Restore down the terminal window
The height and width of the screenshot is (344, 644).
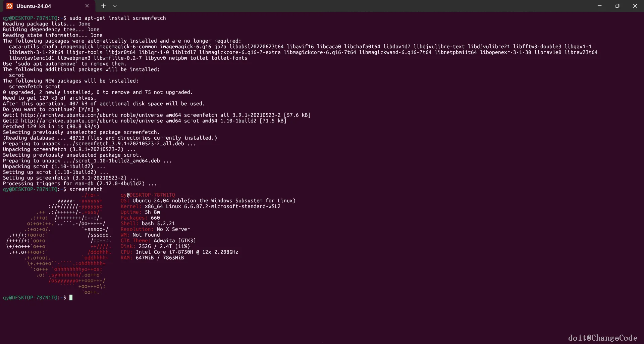tap(617, 6)
